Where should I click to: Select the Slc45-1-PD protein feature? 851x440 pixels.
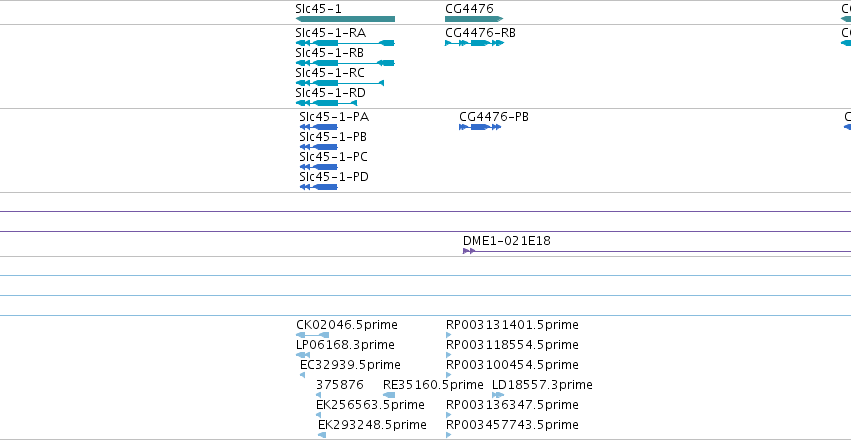click(x=319, y=187)
